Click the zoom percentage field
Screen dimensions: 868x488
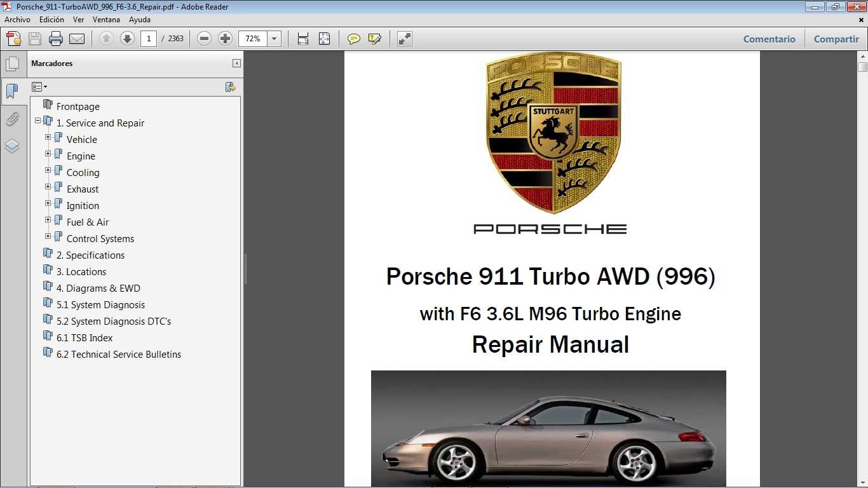[253, 39]
